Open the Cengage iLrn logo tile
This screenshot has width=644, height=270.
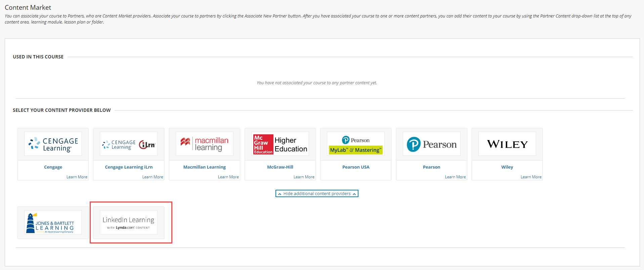click(x=129, y=144)
